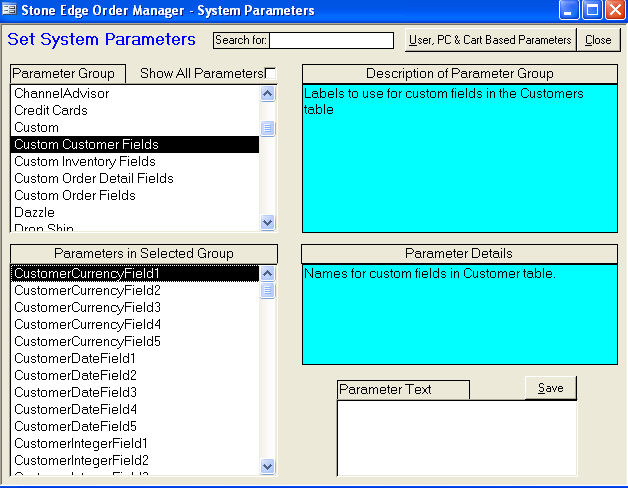Select CustomerCurrencyField2 parameter
Screen dimensions: 628x488
click(135, 290)
